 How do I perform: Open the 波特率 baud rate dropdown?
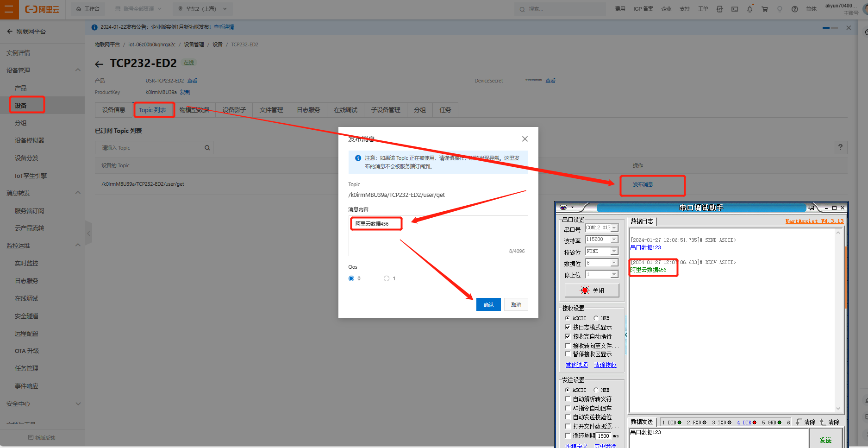tap(614, 240)
